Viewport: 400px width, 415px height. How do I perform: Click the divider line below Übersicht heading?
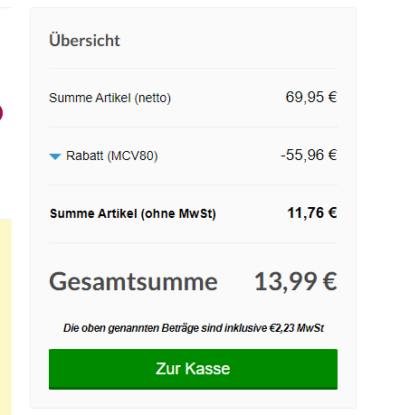pyautogui.click(x=193, y=69)
